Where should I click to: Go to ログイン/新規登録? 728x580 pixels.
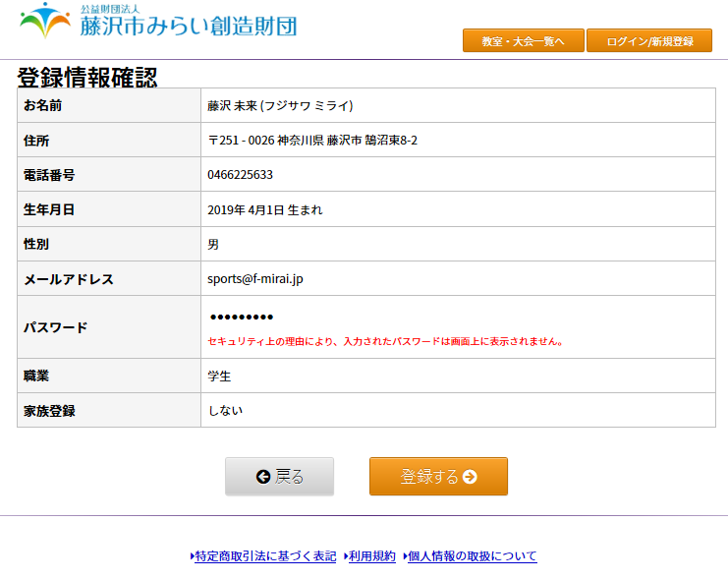[x=649, y=41]
